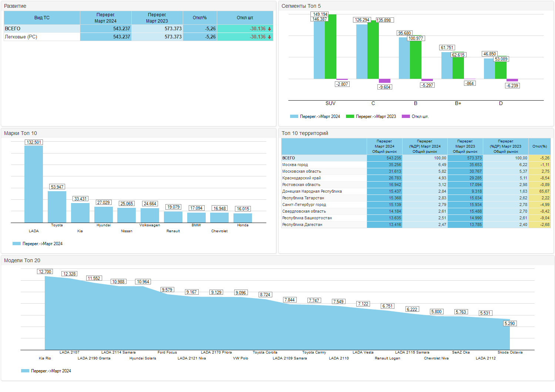Select Донецкая Народная Республика row
Viewport: 555px width, 392px height.
pos(312,192)
